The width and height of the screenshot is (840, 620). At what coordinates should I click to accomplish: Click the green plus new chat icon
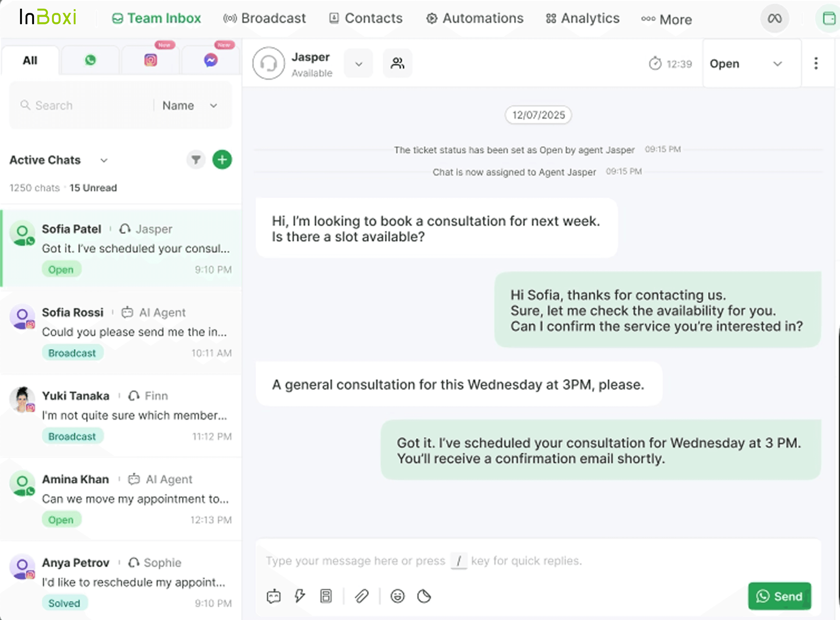[222, 160]
